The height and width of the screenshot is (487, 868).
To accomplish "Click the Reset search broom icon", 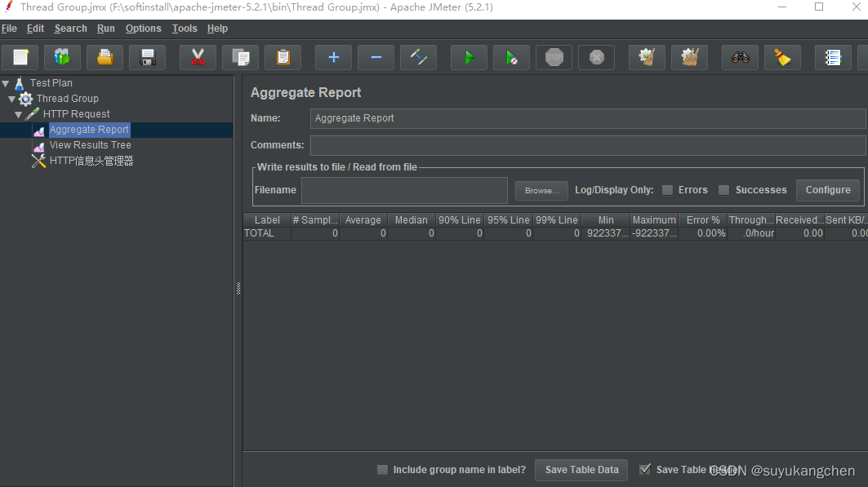I will click(x=782, y=57).
